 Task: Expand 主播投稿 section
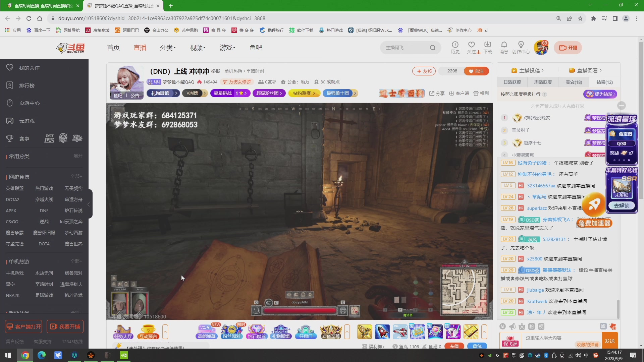coord(528,70)
